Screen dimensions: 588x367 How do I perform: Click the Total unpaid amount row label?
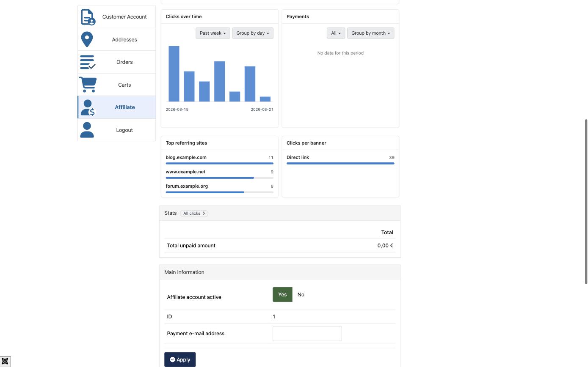pyautogui.click(x=191, y=246)
